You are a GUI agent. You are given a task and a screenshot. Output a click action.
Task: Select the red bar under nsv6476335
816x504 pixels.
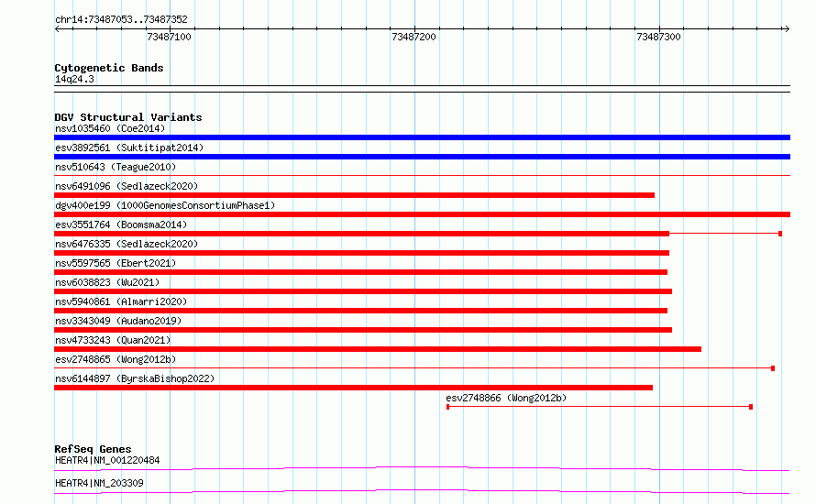pos(361,253)
